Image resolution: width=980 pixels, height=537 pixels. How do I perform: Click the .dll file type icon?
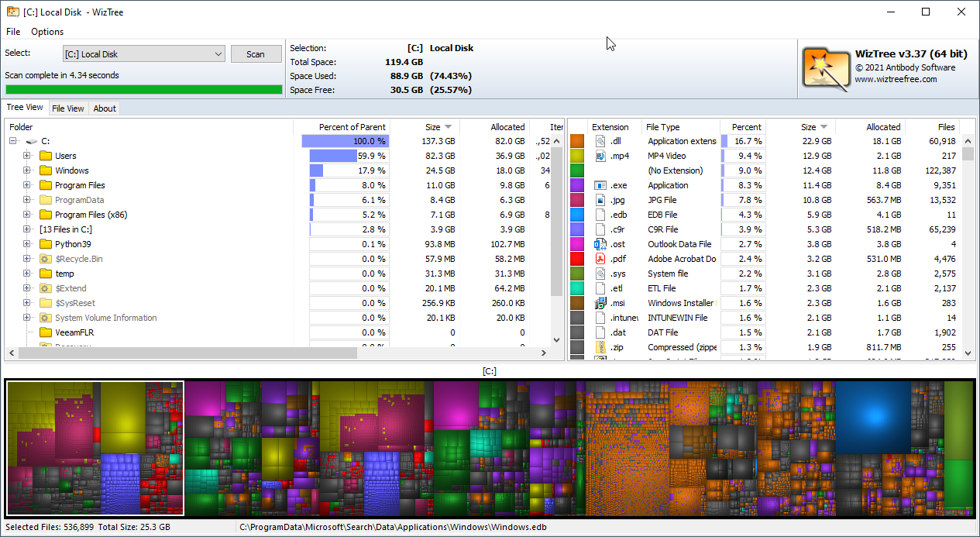[x=600, y=141]
